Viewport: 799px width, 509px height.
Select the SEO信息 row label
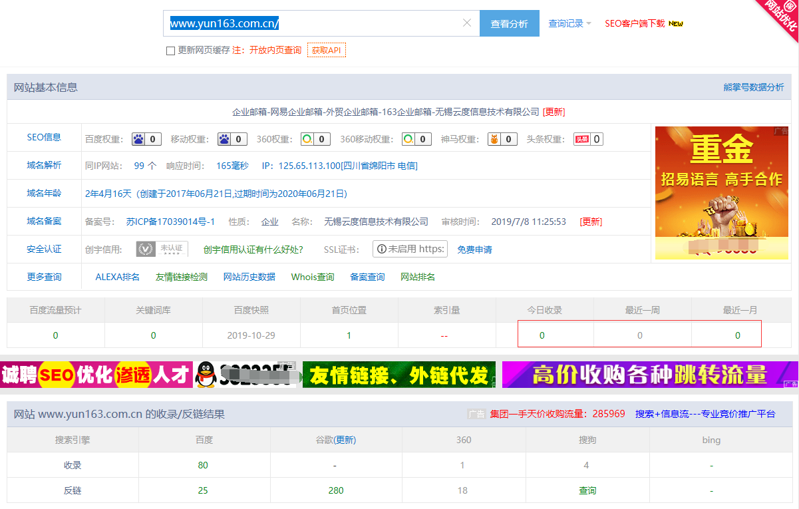pos(44,137)
